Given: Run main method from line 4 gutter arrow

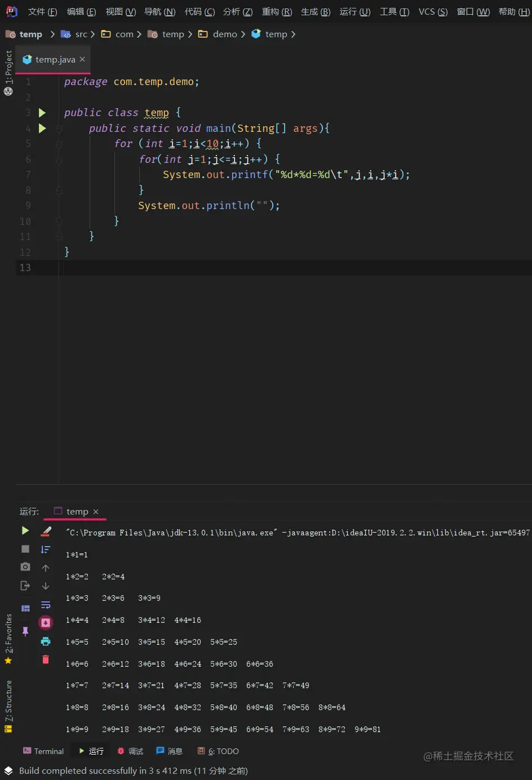Looking at the screenshot, I should (x=42, y=128).
